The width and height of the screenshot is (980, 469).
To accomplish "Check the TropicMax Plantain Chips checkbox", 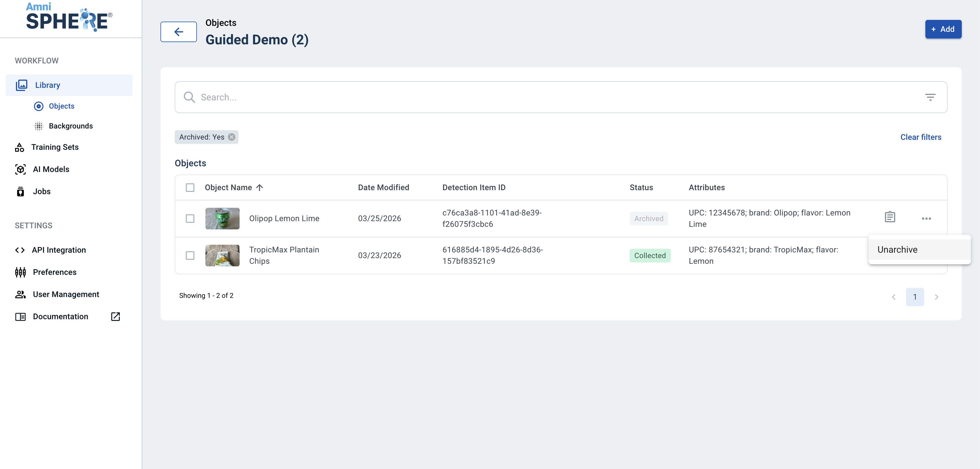I will [190, 256].
